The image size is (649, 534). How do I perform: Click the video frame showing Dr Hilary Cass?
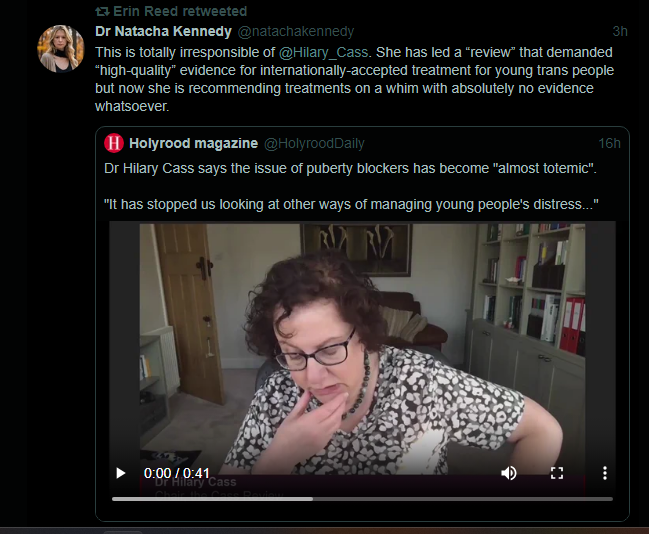click(x=362, y=348)
